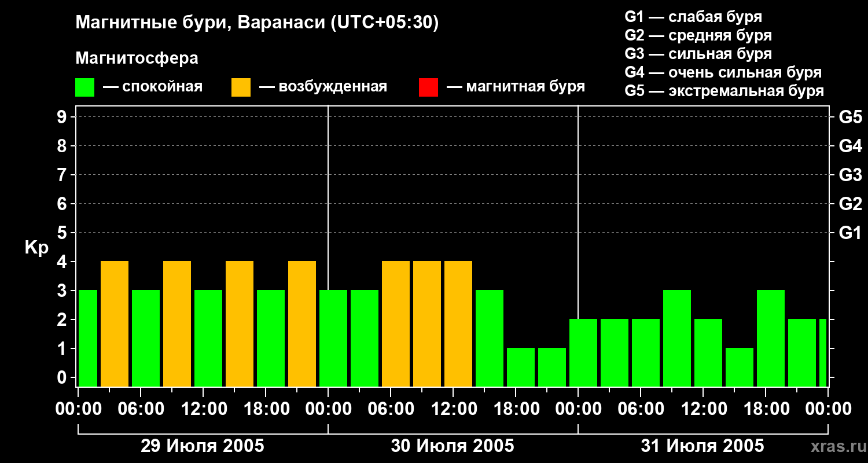Click the 'Магнитосфера' heading

tap(137, 58)
